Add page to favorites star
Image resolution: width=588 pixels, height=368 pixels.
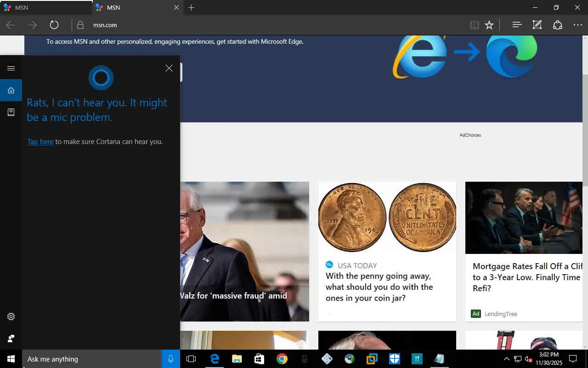coord(489,25)
